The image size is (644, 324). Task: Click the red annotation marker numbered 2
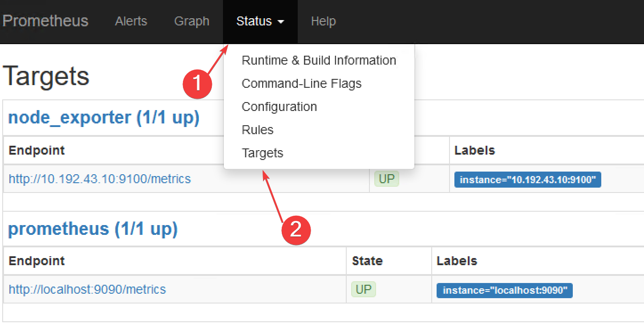coord(296,230)
